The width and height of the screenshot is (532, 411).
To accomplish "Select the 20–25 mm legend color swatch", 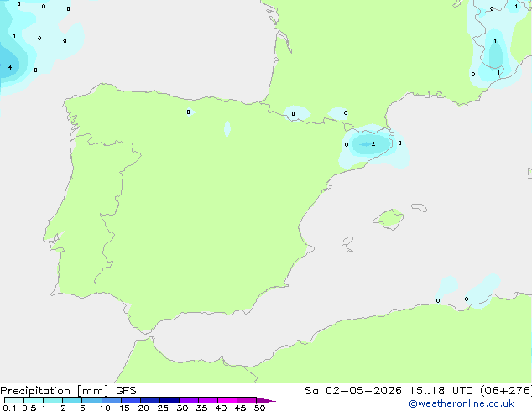I will (x=150, y=400).
